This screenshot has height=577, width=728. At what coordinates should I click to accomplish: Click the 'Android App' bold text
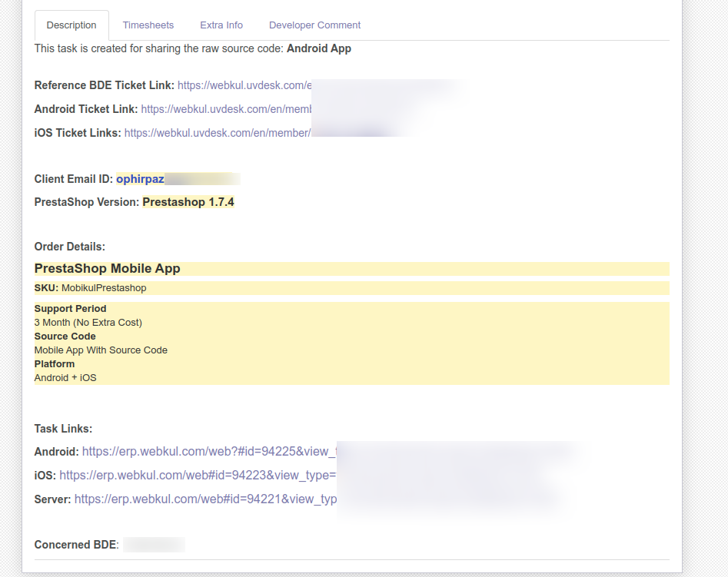point(319,48)
